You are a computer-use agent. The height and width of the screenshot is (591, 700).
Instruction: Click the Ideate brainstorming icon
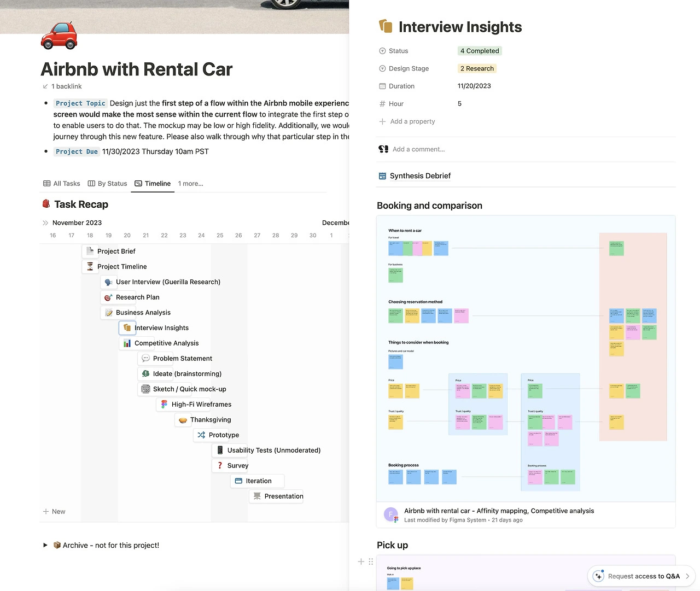(x=146, y=374)
